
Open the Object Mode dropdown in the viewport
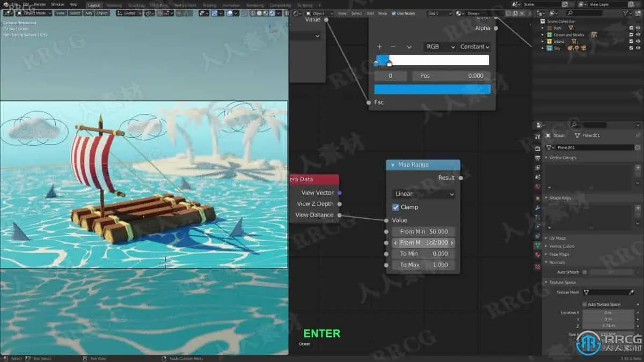(x=34, y=13)
